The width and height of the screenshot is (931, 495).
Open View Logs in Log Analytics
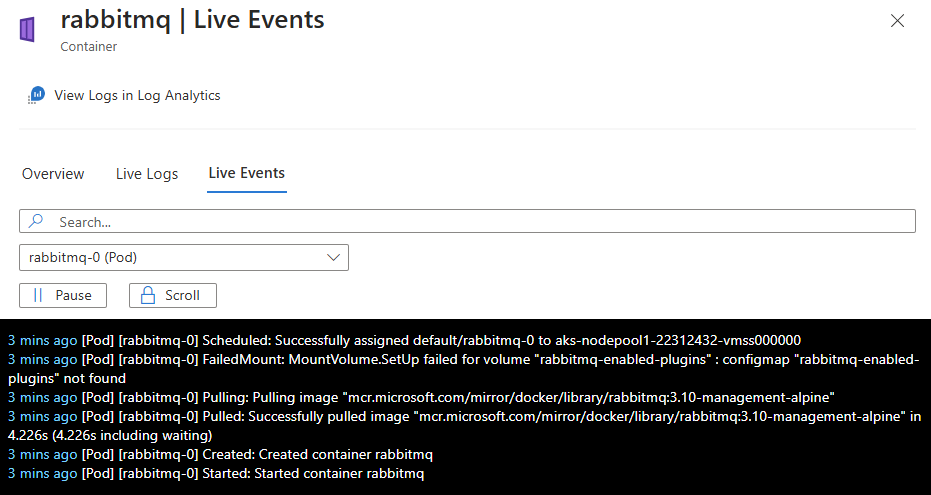(x=137, y=95)
